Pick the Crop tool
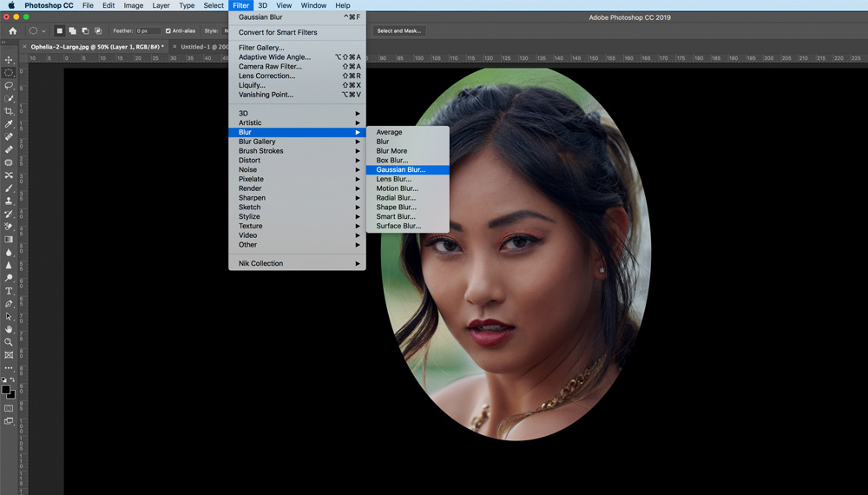The width and height of the screenshot is (868, 495). [9, 111]
